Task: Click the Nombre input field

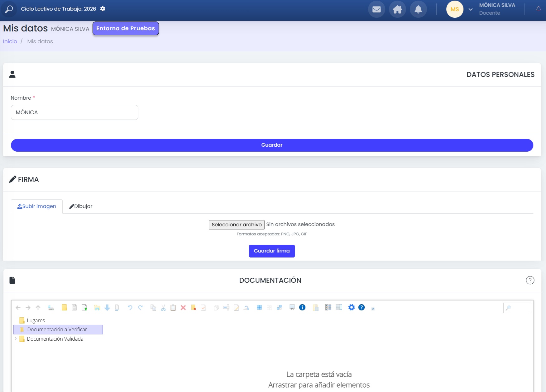Action: 74,112
